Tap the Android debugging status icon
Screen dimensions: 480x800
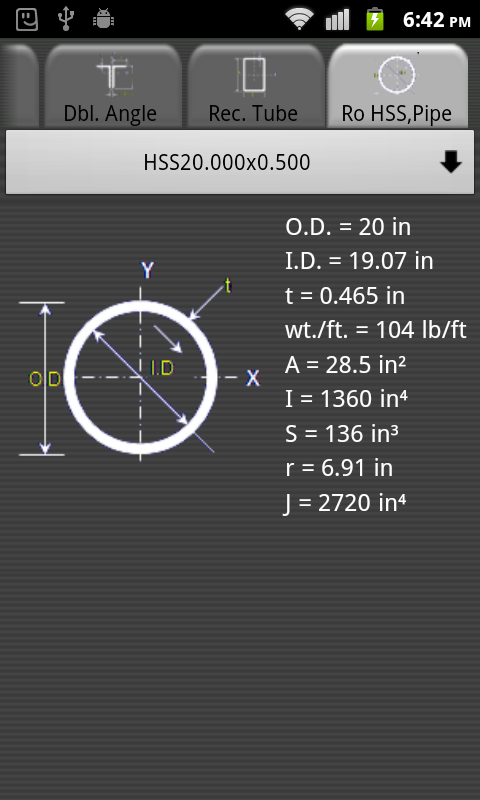(x=104, y=19)
